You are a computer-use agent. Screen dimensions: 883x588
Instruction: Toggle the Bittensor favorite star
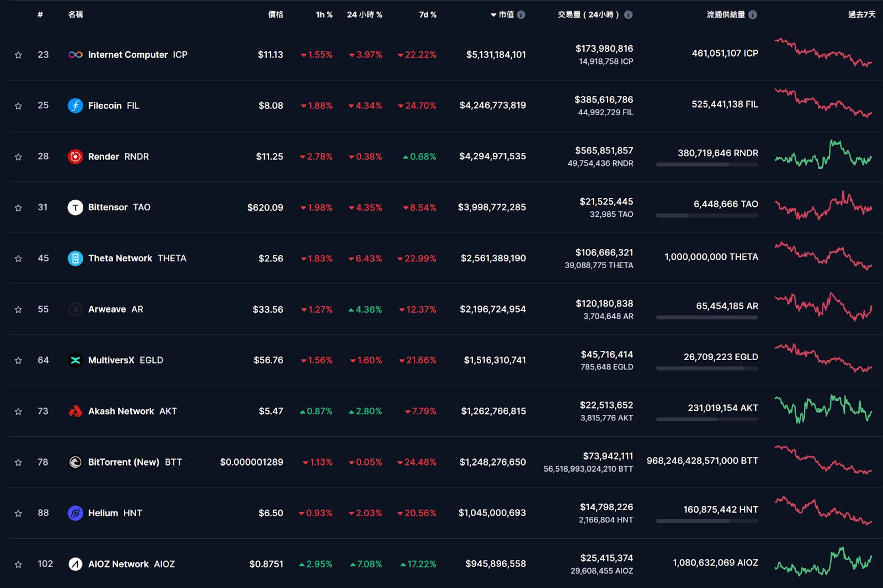(x=18, y=207)
